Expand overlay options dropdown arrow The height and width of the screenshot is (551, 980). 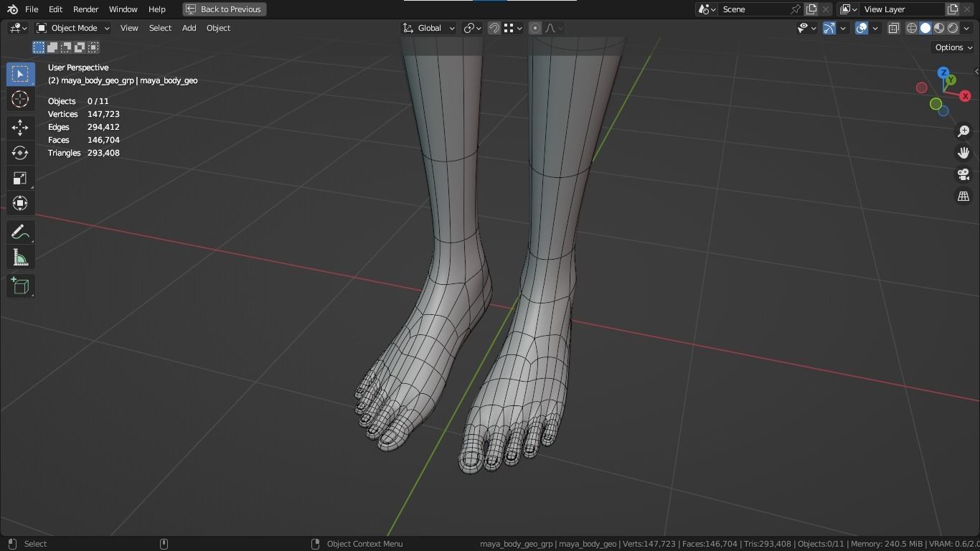tap(875, 28)
